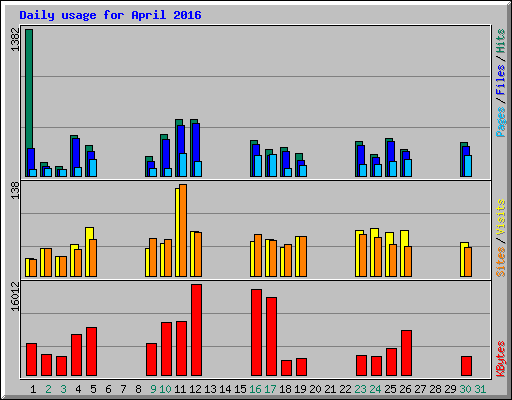Image resolution: width=512 pixels, height=400 pixels.
Task: Choose green day label 23
Action: tap(360, 389)
